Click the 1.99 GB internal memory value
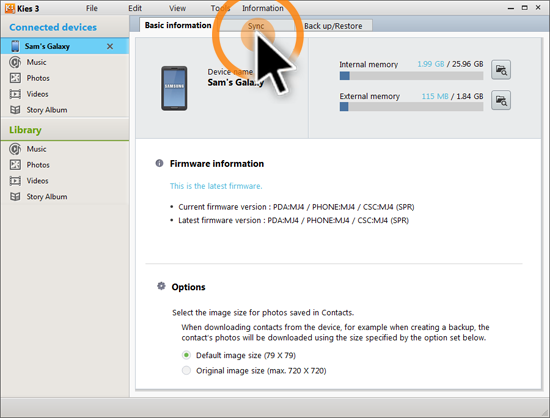This screenshot has height=418, width=550. [431, 64]
